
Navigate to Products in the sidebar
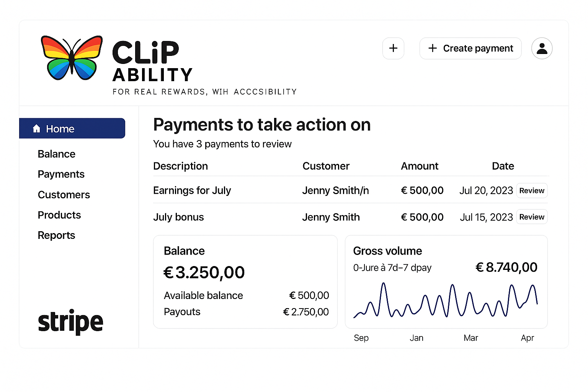pyautogui.click(x=59, y=215)
